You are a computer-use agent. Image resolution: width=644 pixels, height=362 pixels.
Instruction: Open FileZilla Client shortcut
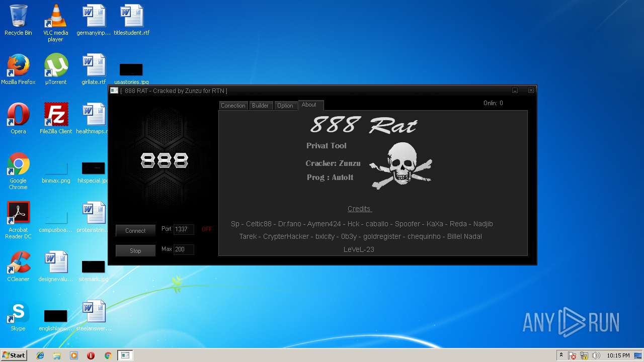pyautogui.click(x=56, y=119)
